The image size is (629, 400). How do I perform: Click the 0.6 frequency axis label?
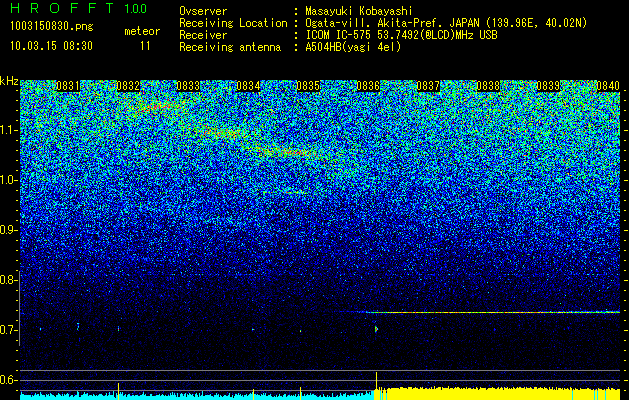coord(8,380)
